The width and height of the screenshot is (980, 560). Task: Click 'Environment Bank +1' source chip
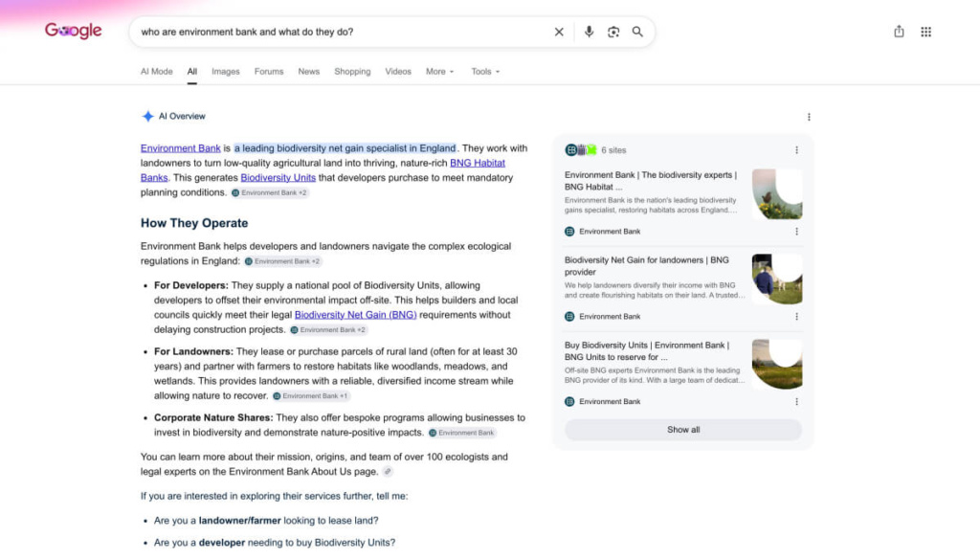(311, 395)
